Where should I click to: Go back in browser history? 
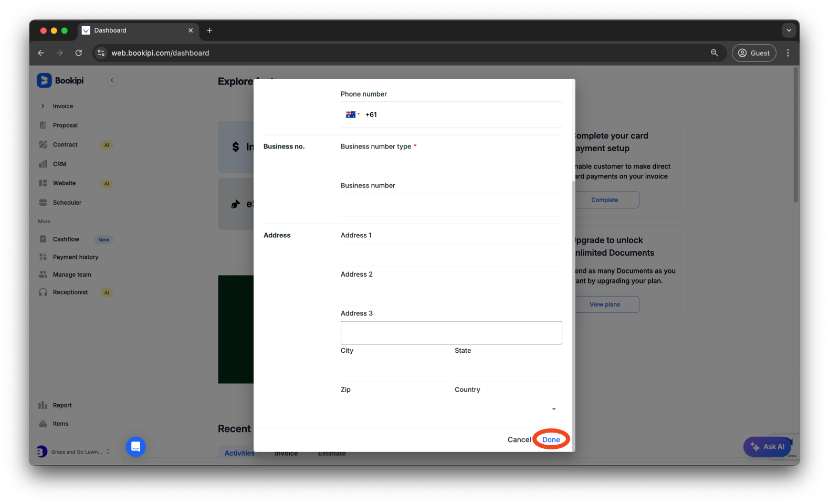pyautogui.click(x=41, y=53)
